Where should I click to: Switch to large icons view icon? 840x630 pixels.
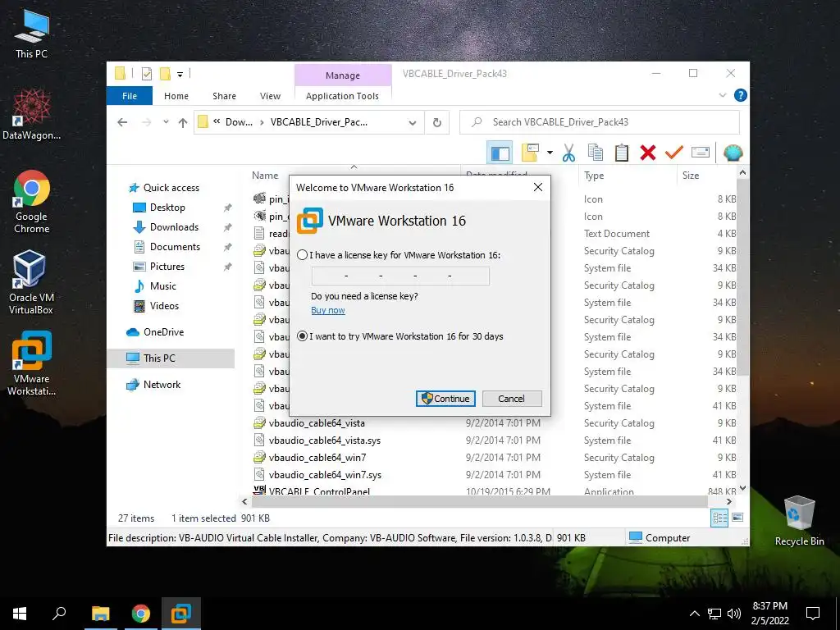[737, 518]
